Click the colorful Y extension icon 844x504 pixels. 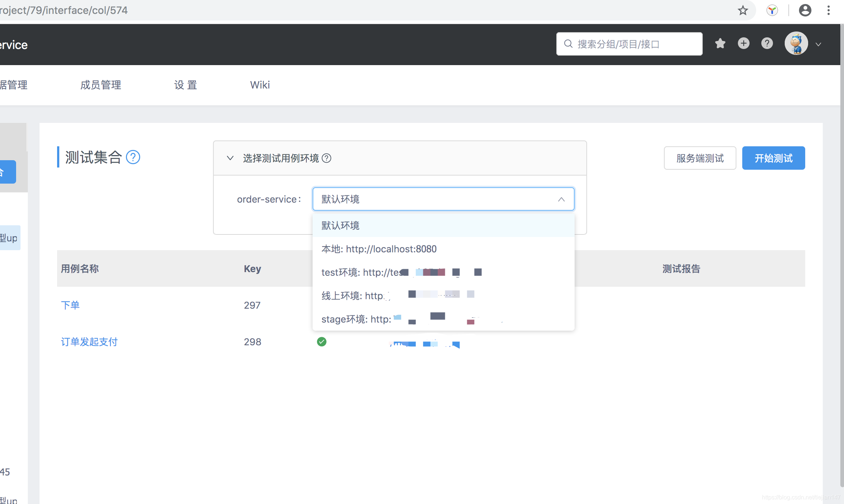772,10
